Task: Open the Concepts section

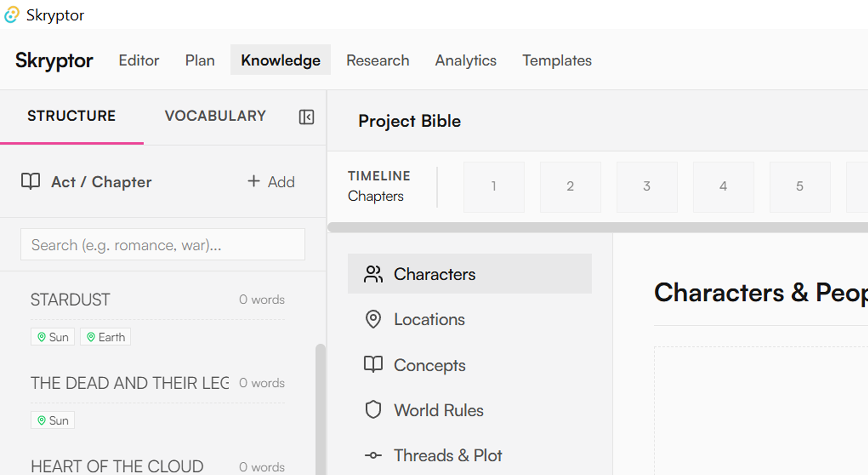Action: [470, 365]
